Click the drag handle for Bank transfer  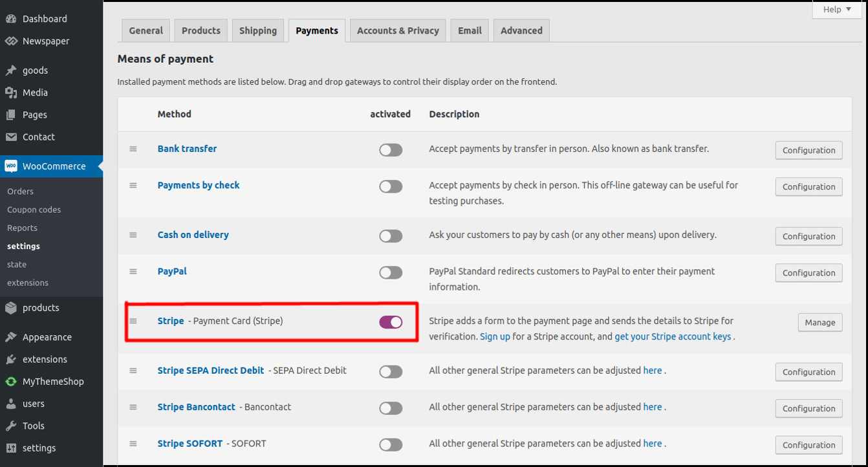click(133, 149)
